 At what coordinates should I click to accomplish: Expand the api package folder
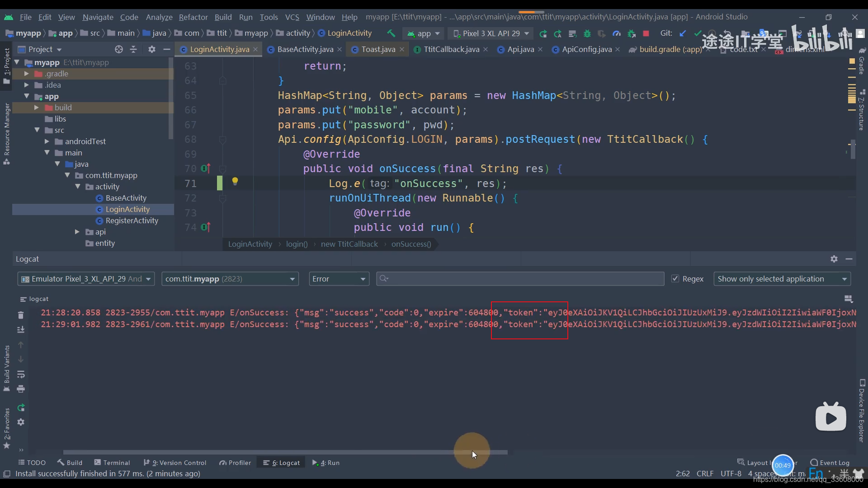[x=77, y=232]
